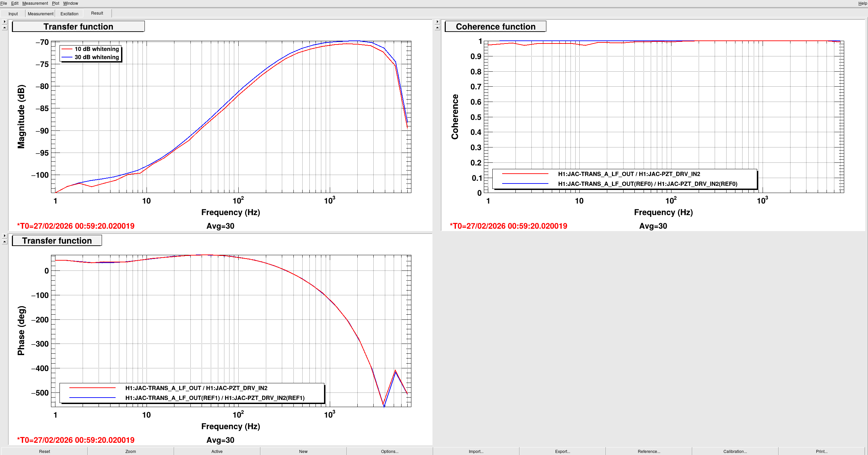
Task: Open the Plot menu
Action: (55, 3)
